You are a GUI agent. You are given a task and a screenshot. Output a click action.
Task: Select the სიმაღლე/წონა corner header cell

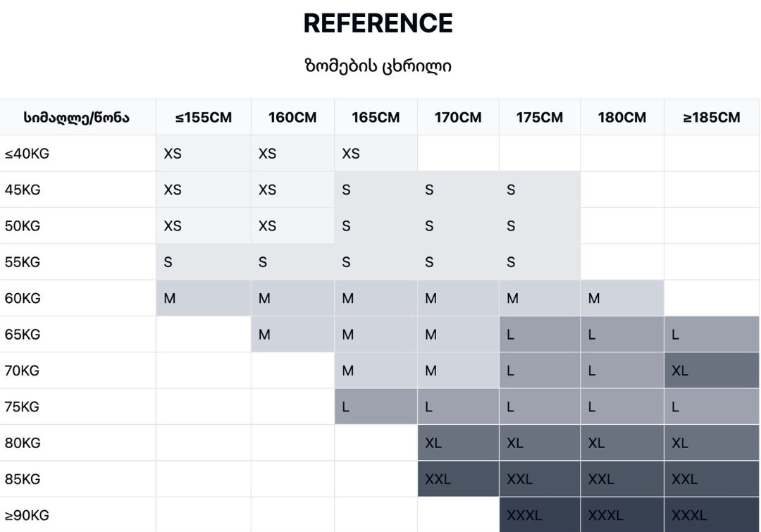click(x=77, y=118)
